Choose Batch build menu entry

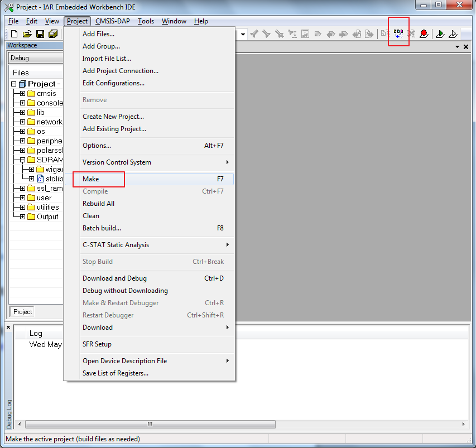150,228
